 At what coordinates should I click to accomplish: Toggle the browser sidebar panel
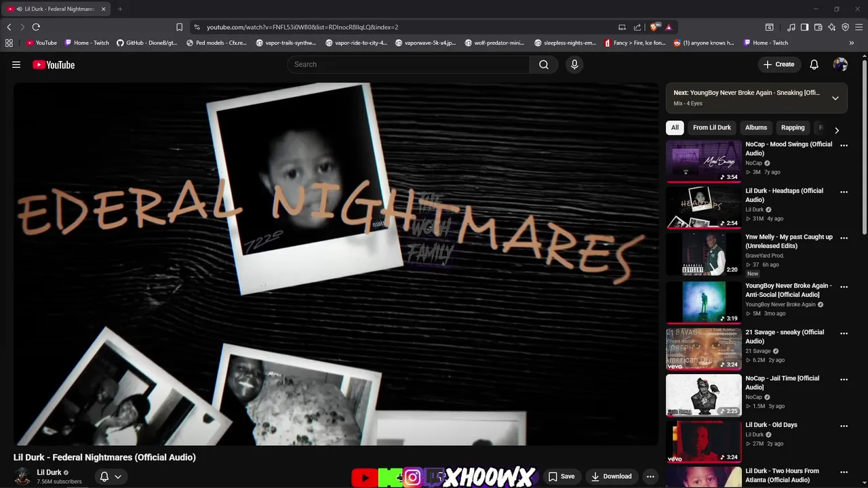tap(804, 27)
